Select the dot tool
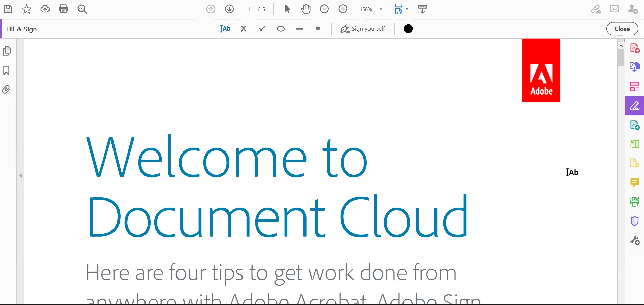Image resolution: width=644 pixels, height=305 pixels. click(318, 29)
